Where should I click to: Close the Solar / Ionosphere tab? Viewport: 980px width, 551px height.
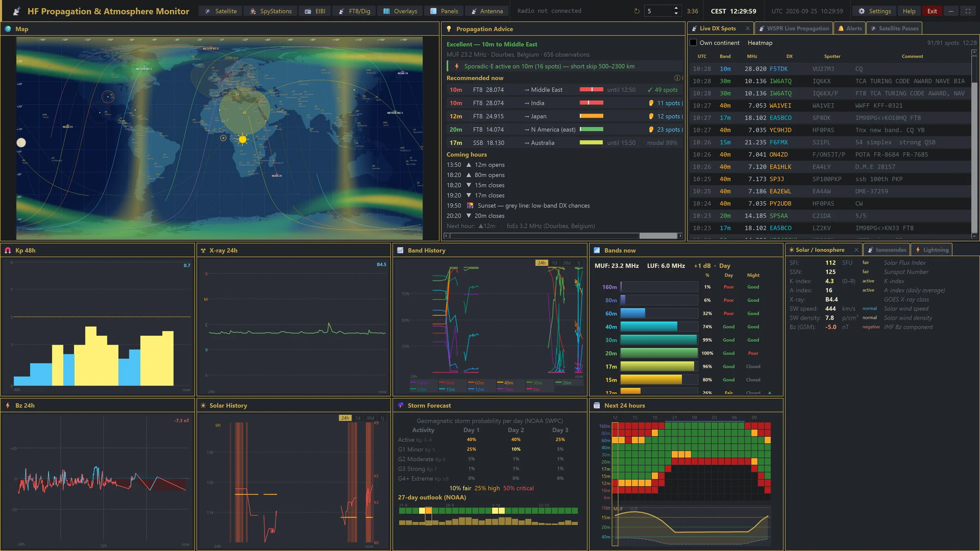856,250
